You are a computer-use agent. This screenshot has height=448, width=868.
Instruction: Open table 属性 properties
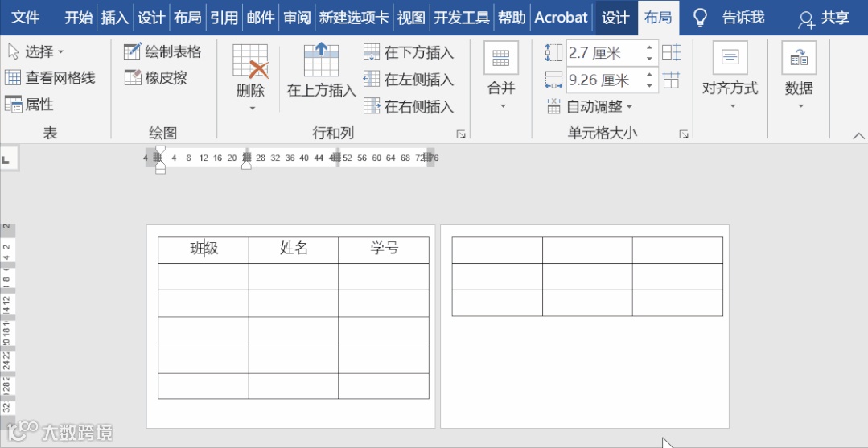pyautogui.click(x=29, y=104)
